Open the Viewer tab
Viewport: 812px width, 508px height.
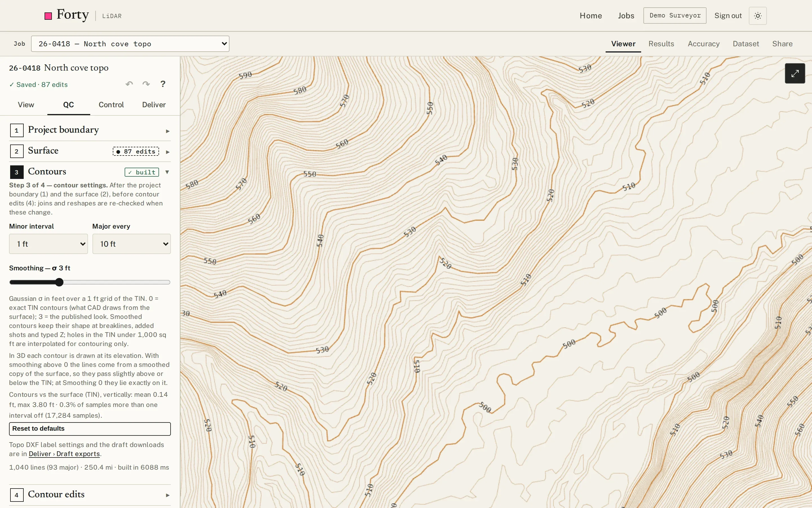[x=623, y=44]
